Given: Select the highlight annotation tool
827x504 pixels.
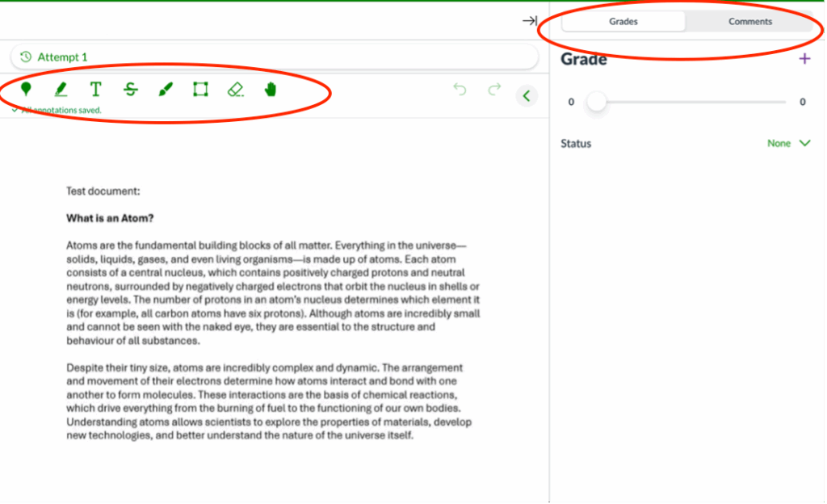Looking at the screenshot, I should pos(61,90).
